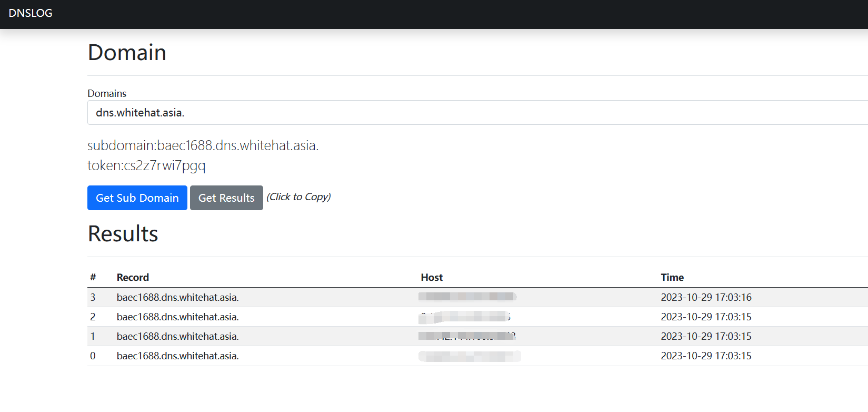Copy the token cs2z7rwi7pgq text
This screenshot has height=412, width=868.
coord(146,165)
